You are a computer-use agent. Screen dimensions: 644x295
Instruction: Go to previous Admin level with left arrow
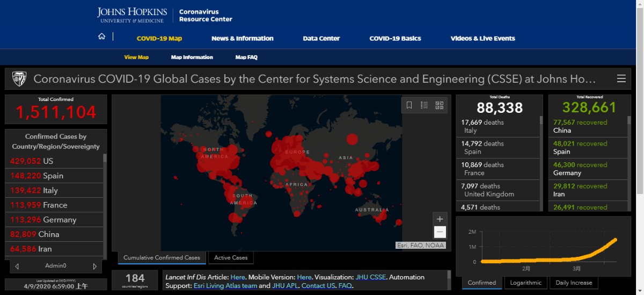tap(17, 266)
